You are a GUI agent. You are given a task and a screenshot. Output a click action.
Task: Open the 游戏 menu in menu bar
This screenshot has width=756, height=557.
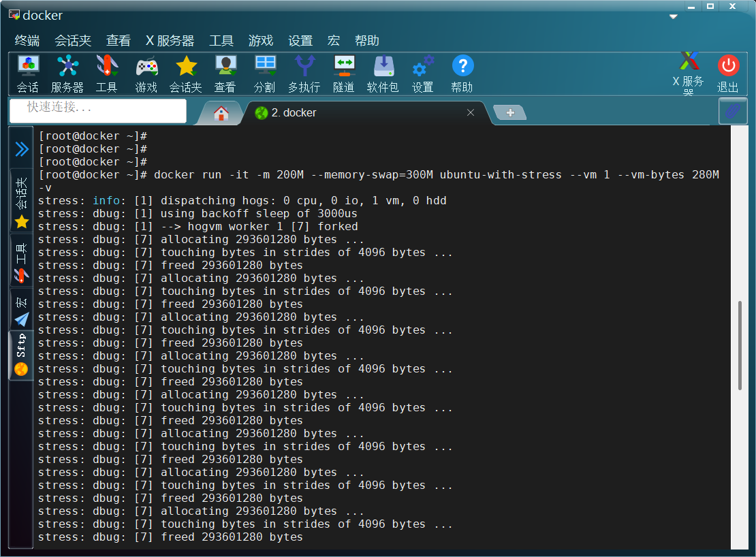click(x=261, y=40)
